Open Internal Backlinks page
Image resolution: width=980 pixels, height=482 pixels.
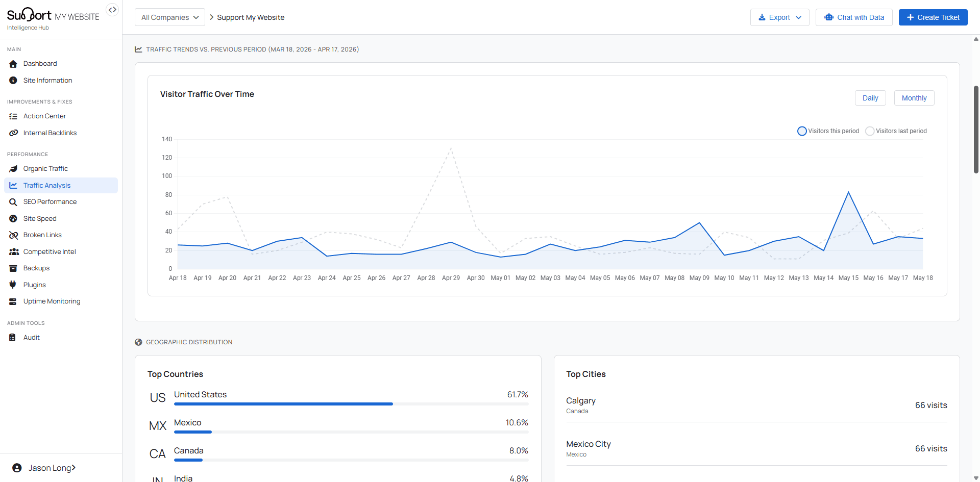61,133
